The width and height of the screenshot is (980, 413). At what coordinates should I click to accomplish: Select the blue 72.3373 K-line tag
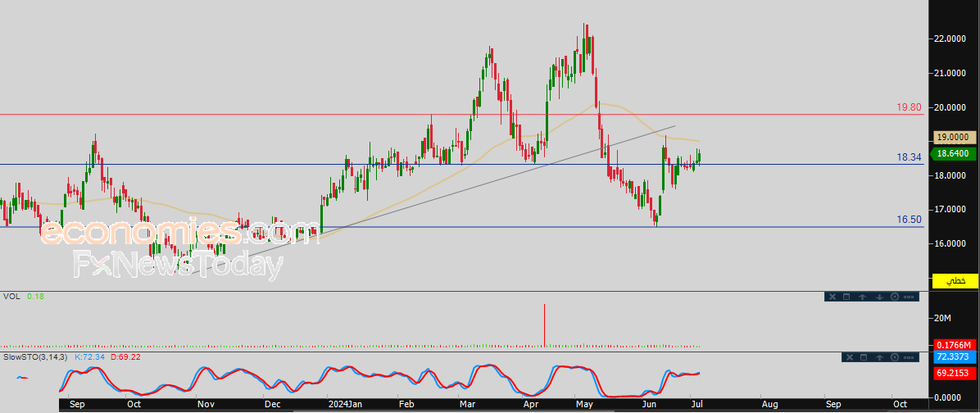click(x=955, y=356)
